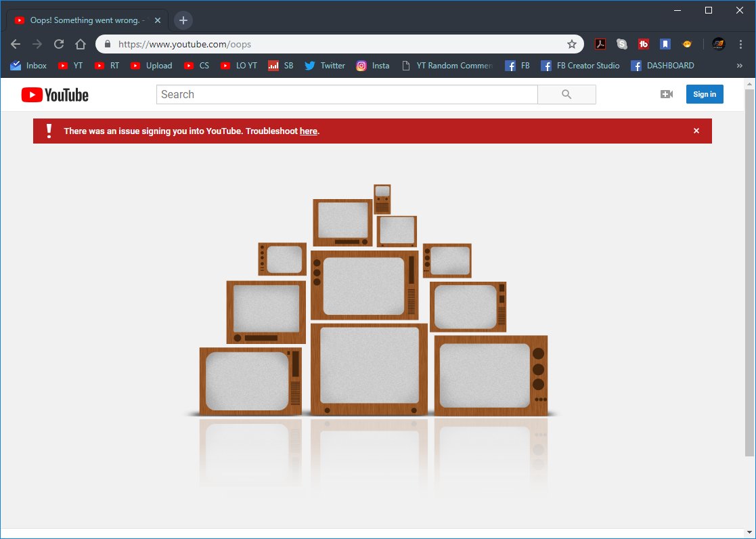Open the Inbox bookmark
The image size is (756, 539).
(28, 66)
